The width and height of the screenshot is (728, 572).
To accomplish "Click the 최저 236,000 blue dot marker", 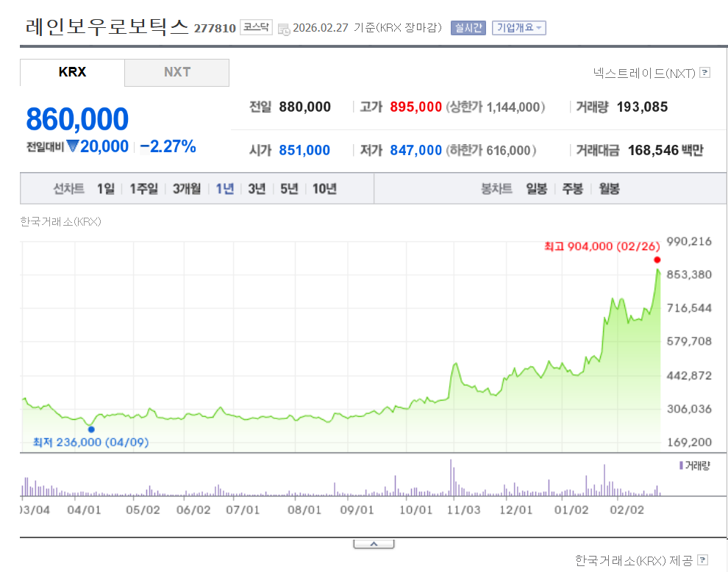I will tap(92, 429).
